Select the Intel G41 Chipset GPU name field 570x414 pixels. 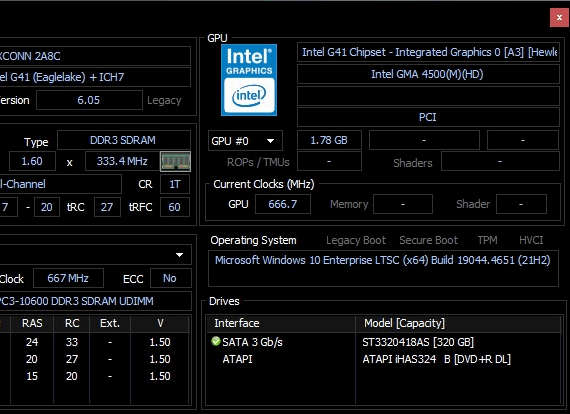coord(428,52)
